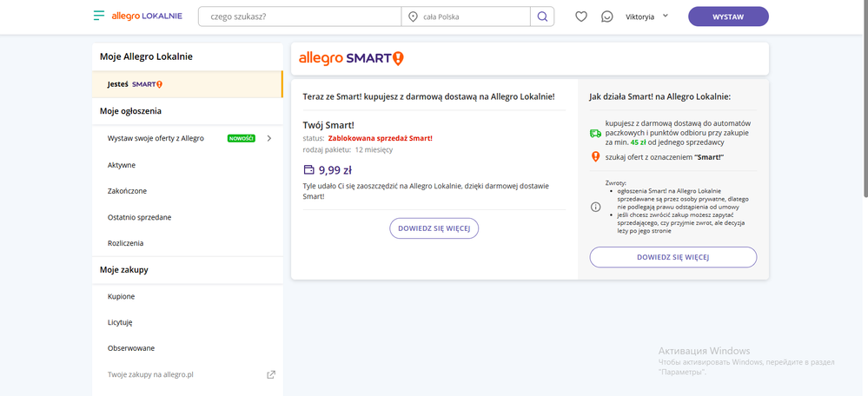Open messages chat bubble icon
The image size is (868, 396).
point(607,16)
